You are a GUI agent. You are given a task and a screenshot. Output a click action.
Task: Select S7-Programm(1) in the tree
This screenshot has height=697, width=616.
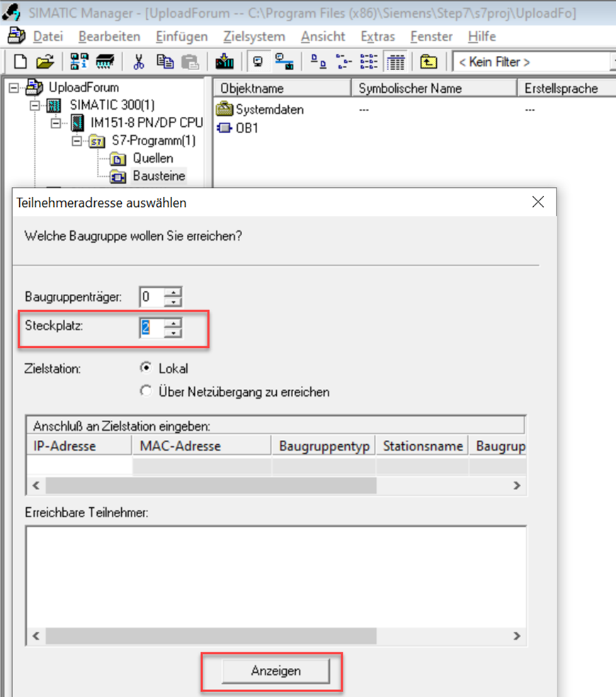click(x=154, y=141)
